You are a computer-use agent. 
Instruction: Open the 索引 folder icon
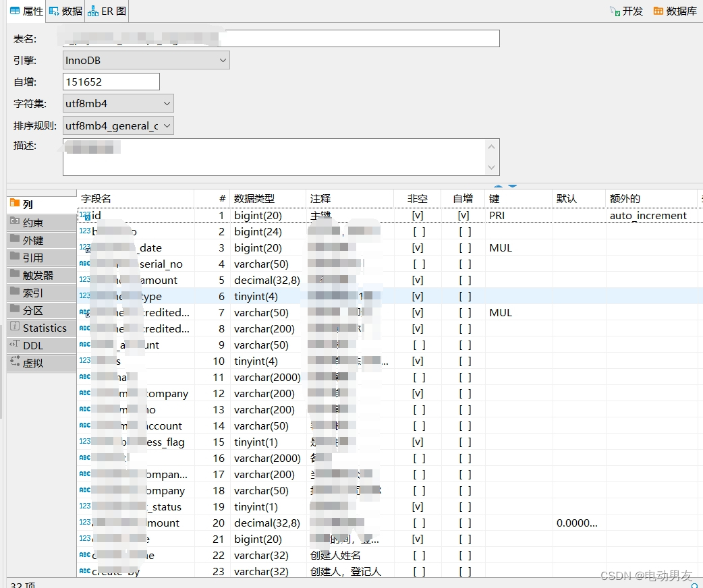tap(15, 291)
